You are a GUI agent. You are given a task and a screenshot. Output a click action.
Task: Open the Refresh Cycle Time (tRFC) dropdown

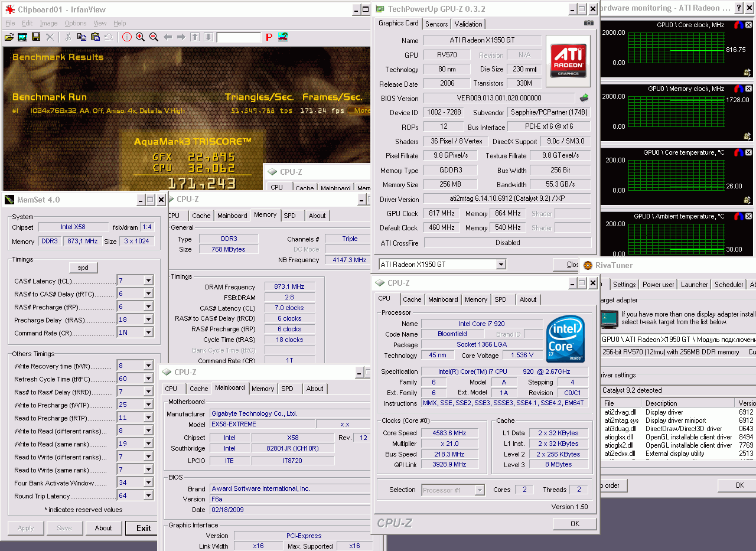coord(148,379)
